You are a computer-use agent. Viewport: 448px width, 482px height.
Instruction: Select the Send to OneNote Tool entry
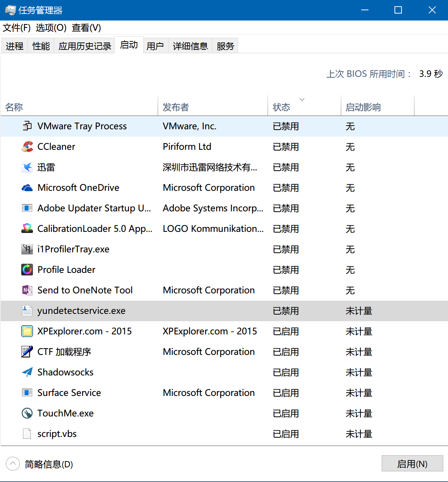(x=85, y=290)
